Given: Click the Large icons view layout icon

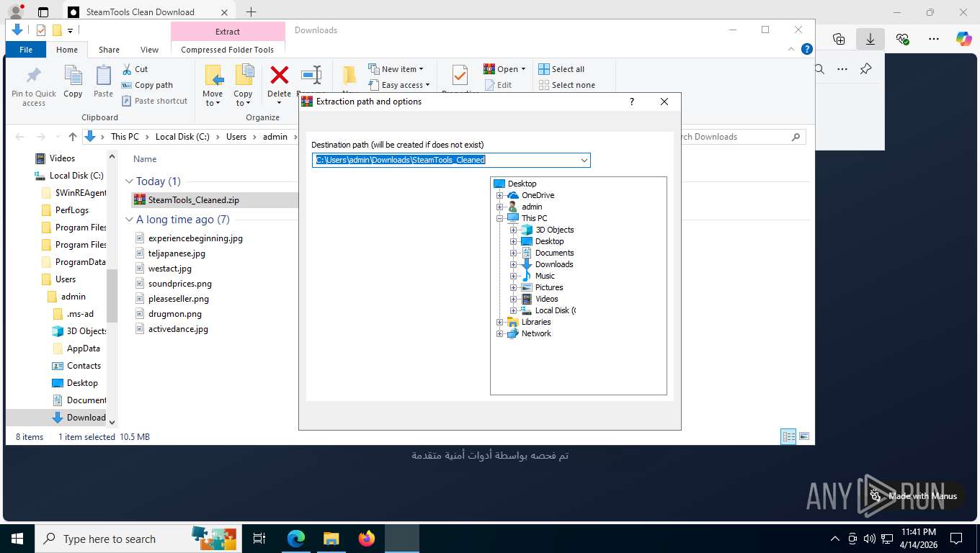Looking at the screenshot, I should [x=804, y=436].
